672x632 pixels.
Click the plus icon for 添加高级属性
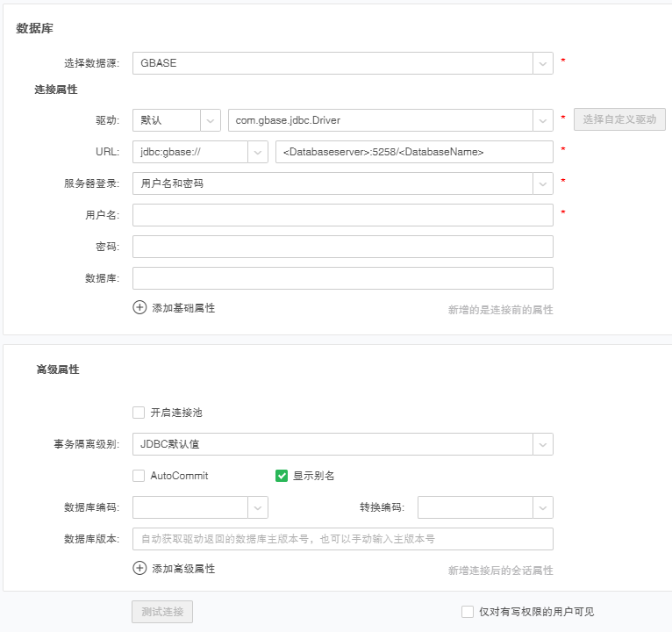point(139,568)
